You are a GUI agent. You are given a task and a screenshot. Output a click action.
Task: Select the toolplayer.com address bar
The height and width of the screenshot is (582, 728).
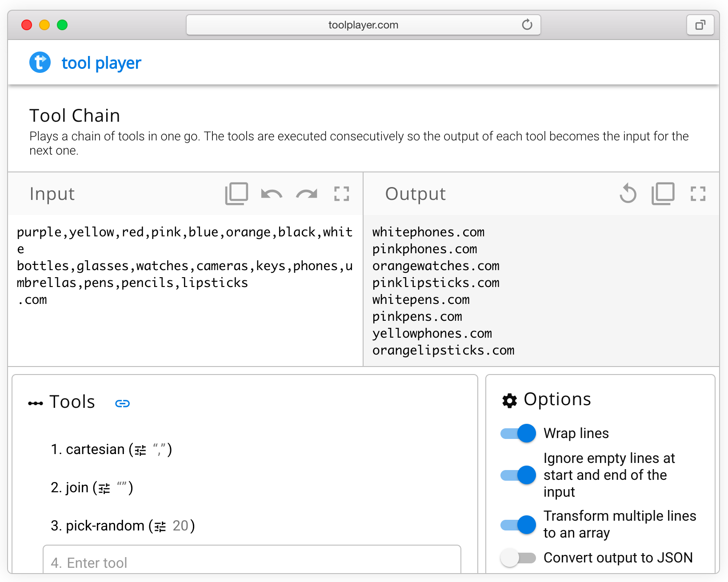pos(363,24)
